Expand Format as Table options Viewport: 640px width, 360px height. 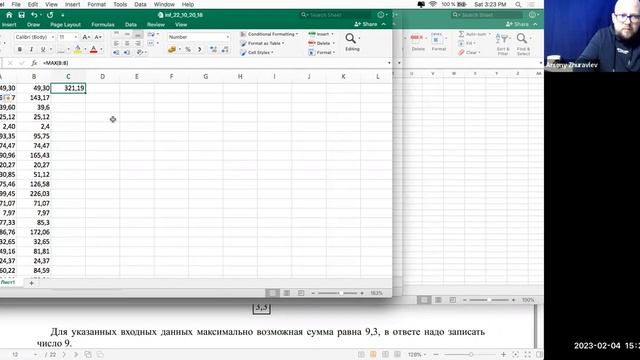click(262, 43)
